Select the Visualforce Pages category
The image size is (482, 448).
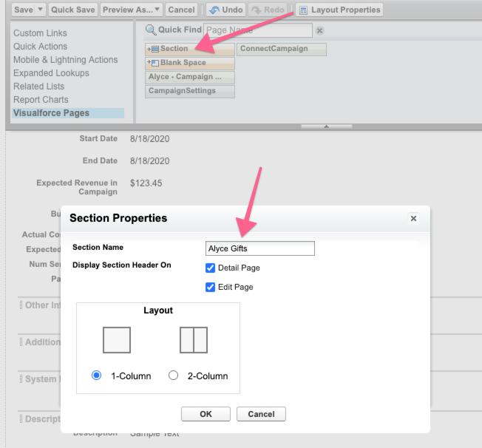click(68, 113)
